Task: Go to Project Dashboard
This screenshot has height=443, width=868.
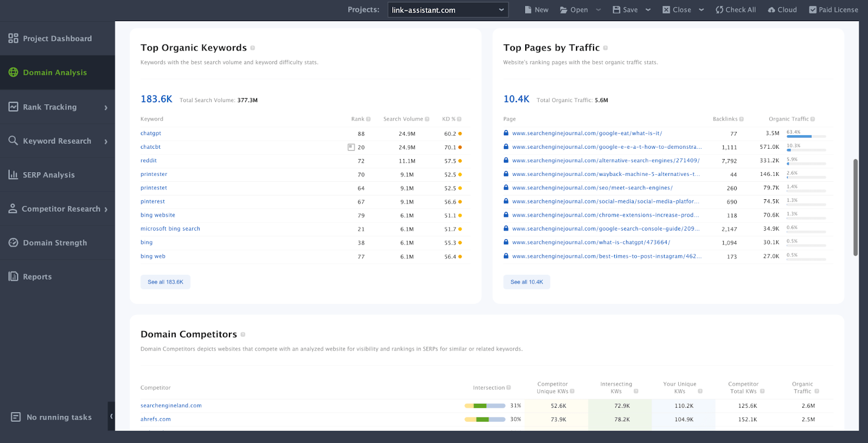Action: coord(57,39)
